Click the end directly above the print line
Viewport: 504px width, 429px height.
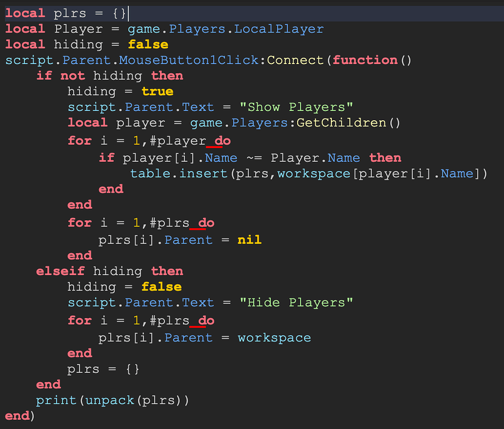click(48, 384)
